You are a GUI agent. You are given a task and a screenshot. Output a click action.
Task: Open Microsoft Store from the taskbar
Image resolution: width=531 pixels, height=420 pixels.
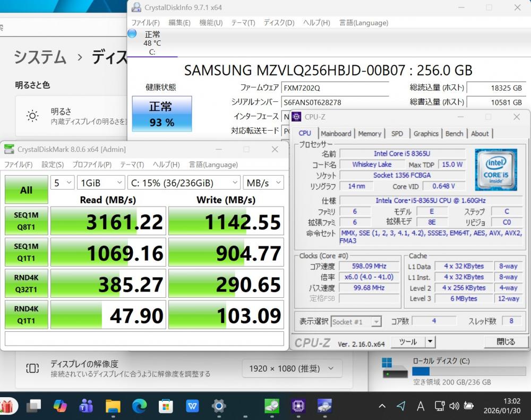tap(166, 406)
